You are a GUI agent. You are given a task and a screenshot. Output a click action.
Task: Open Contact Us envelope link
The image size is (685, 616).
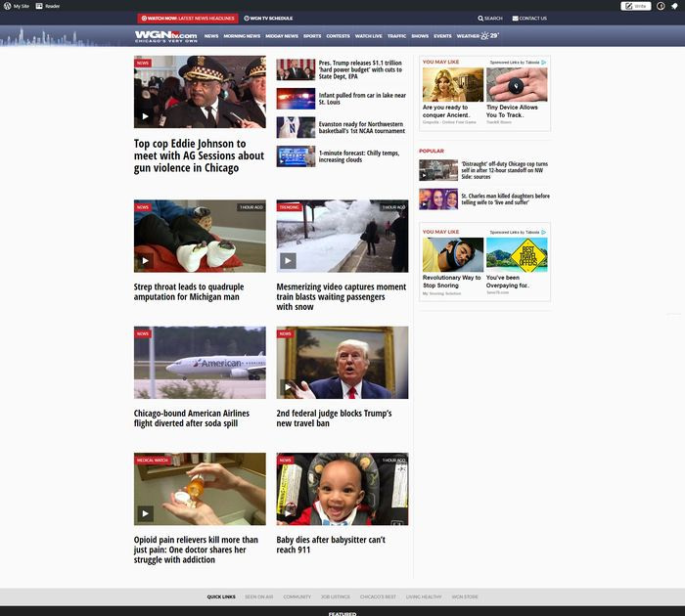point(529,19)
